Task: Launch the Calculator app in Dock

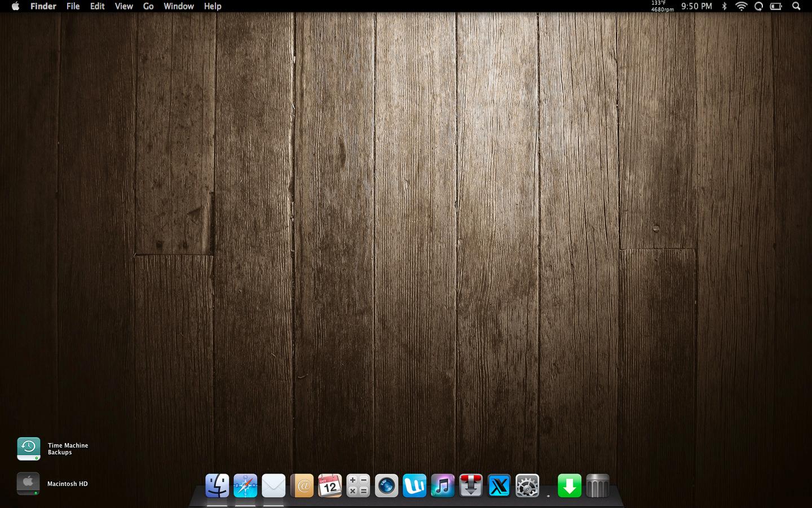Action: (x=358, y=485)
